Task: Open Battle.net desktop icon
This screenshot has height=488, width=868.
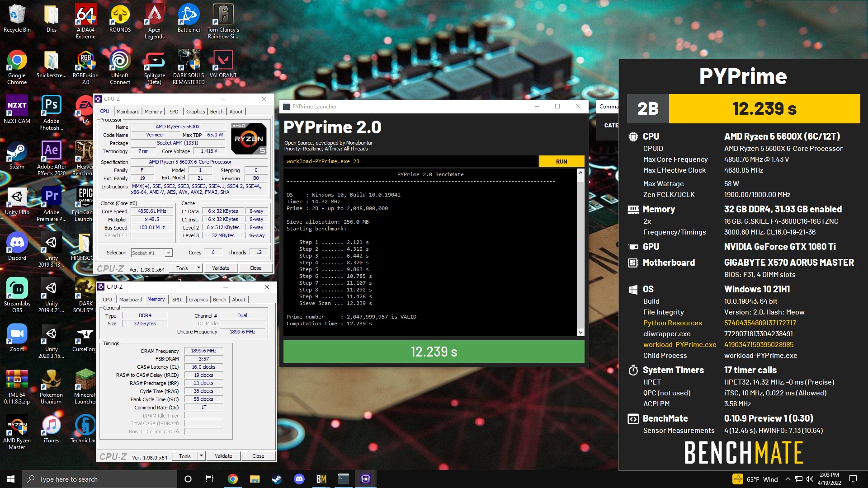Action: (189, 19)
